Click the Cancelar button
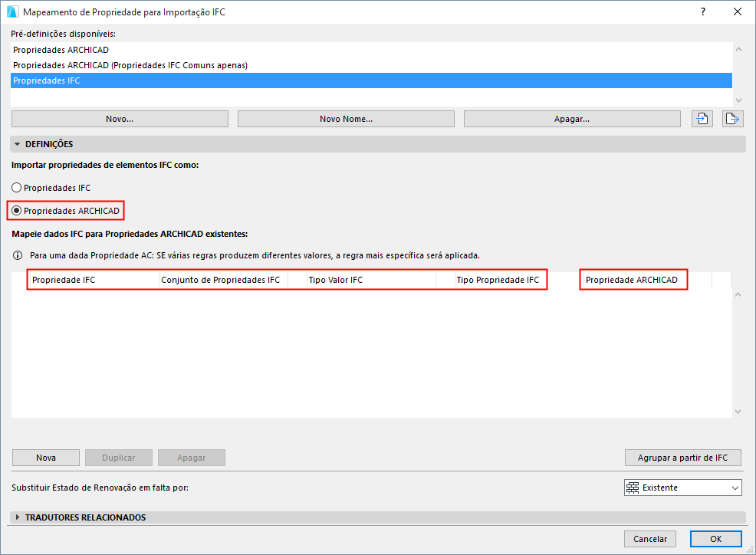 (x=650, y=539)
